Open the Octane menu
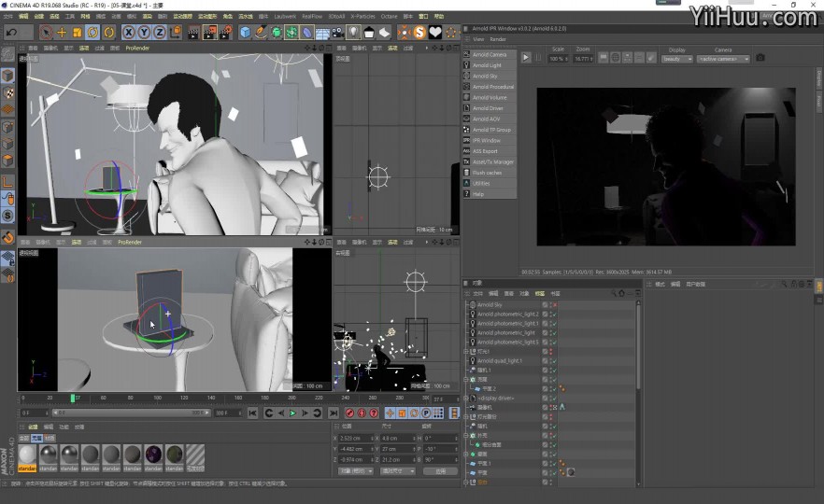 pos(390,16)
